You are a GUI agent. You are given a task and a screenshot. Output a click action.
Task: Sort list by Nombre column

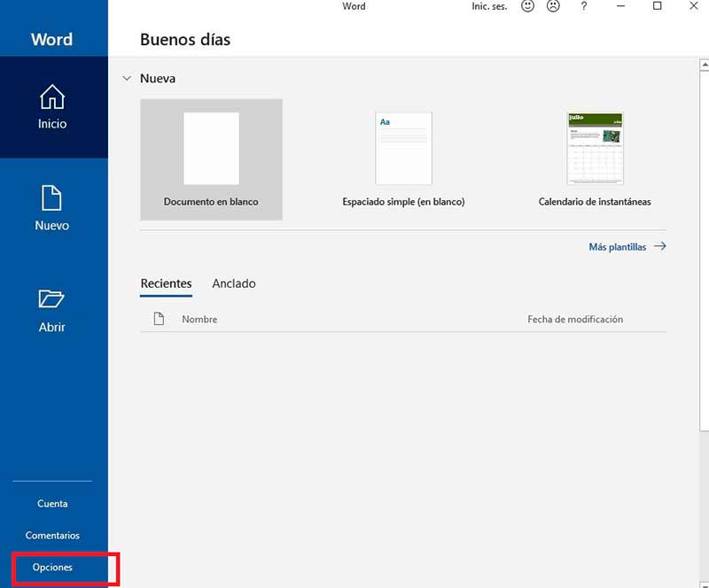(199, 319)
